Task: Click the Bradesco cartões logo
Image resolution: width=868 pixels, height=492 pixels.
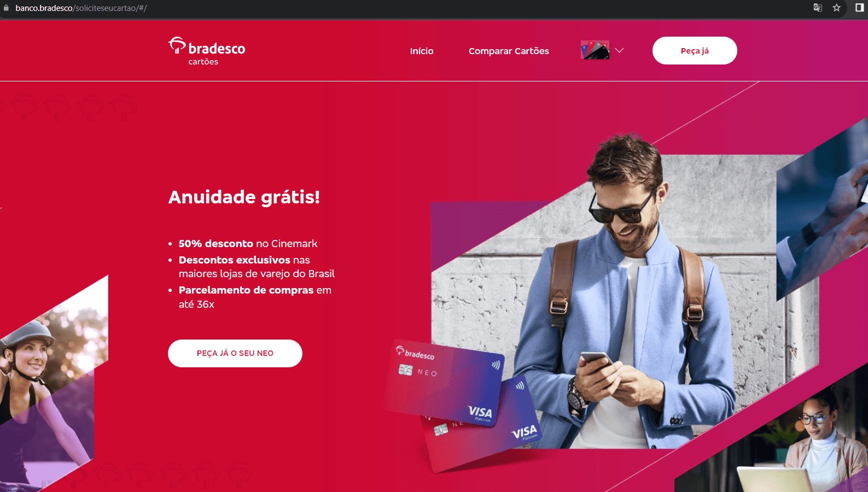Action: (207, 51)
